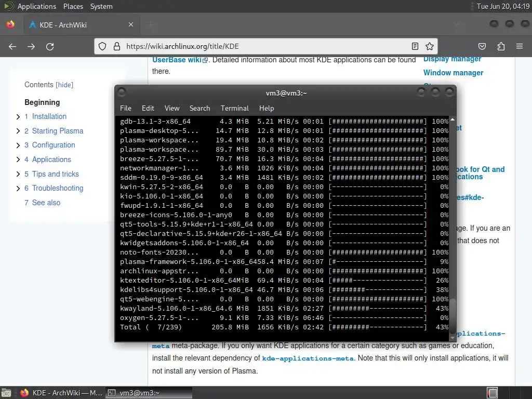Open the Window manager related article link
This screenshot has width=532, height=399.
pyautogui.click(x=453, y=73)
